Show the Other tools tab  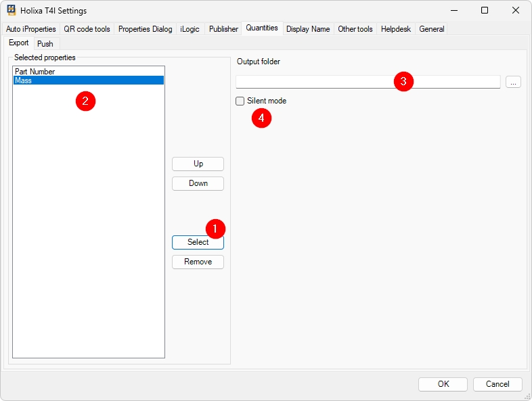tap(355, 29)
